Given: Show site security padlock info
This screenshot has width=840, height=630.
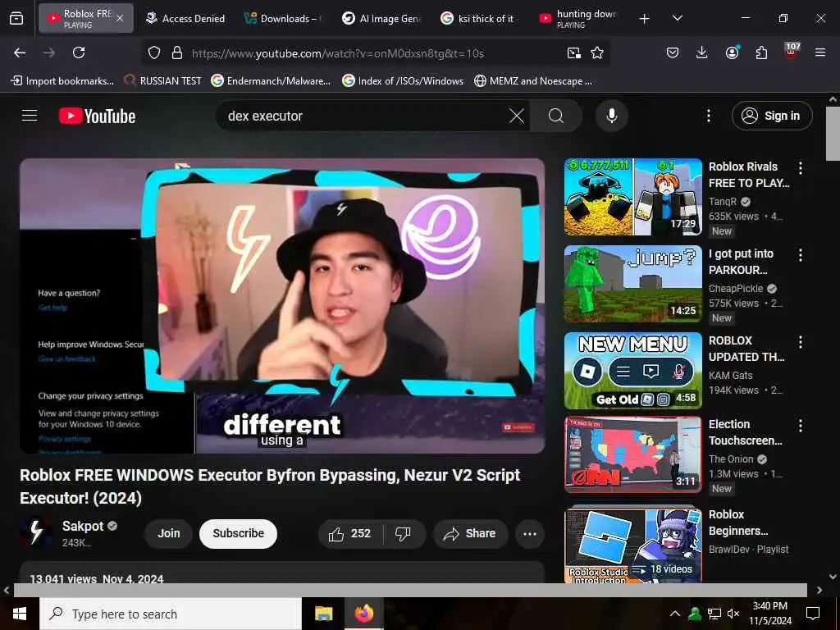Looking at the screenshot, I should (x=177, y=53).
